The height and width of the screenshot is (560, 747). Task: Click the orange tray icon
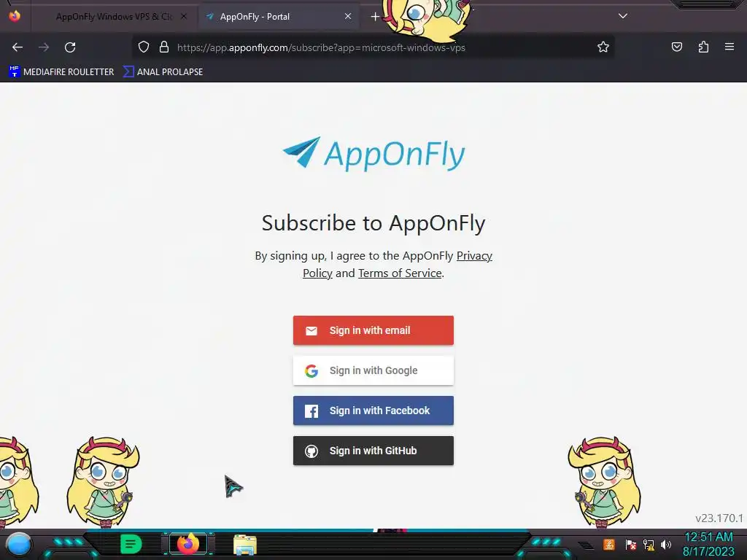[609, 544]
